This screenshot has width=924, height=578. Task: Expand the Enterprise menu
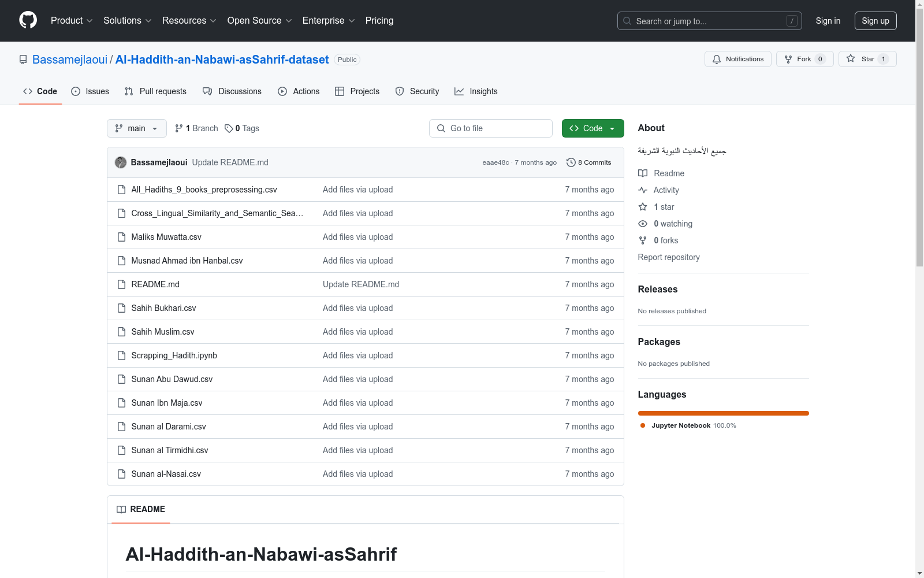click(329, 21)
